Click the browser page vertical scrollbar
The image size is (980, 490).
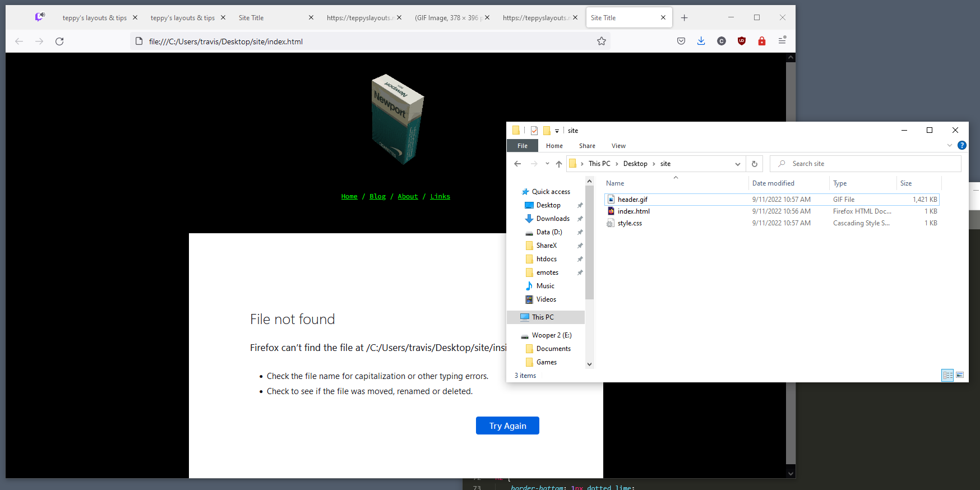(791, 264)
